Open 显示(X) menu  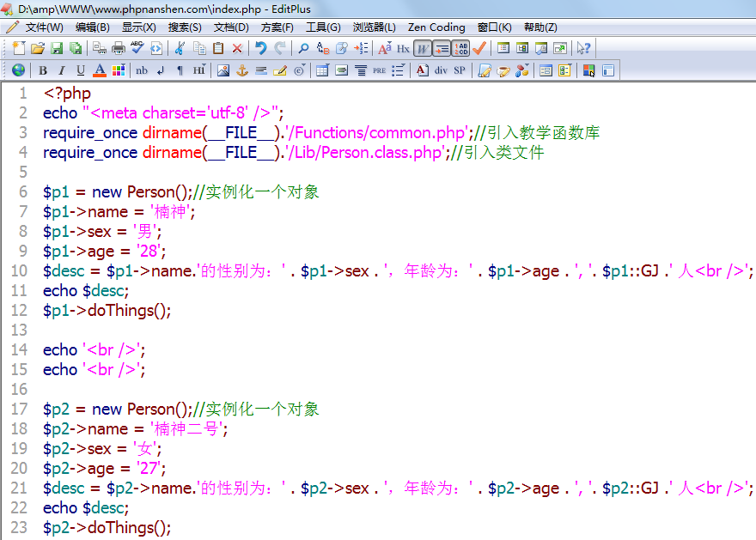click(x=139, y=27)
